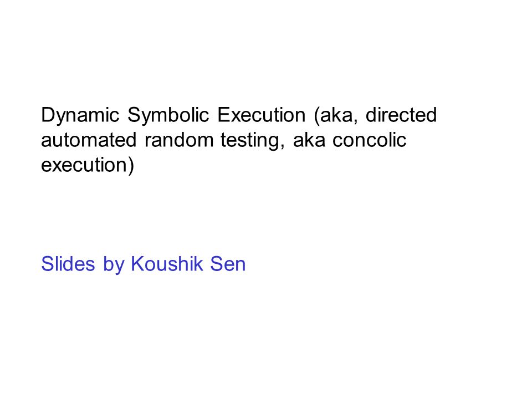Viewport: 532px width, 399px height.
Task: Click the blue word "by"
Action: [x=113, y=265]
